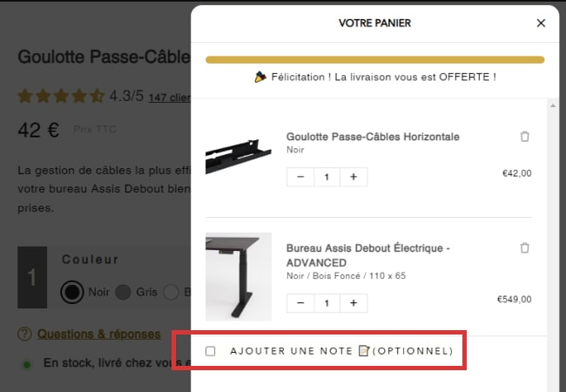Open Bureau Assis Debout Électrique product link
Image resolution: width=566 pixels, height=392 pixels.
pyautogui.click(x=367, y=255)
